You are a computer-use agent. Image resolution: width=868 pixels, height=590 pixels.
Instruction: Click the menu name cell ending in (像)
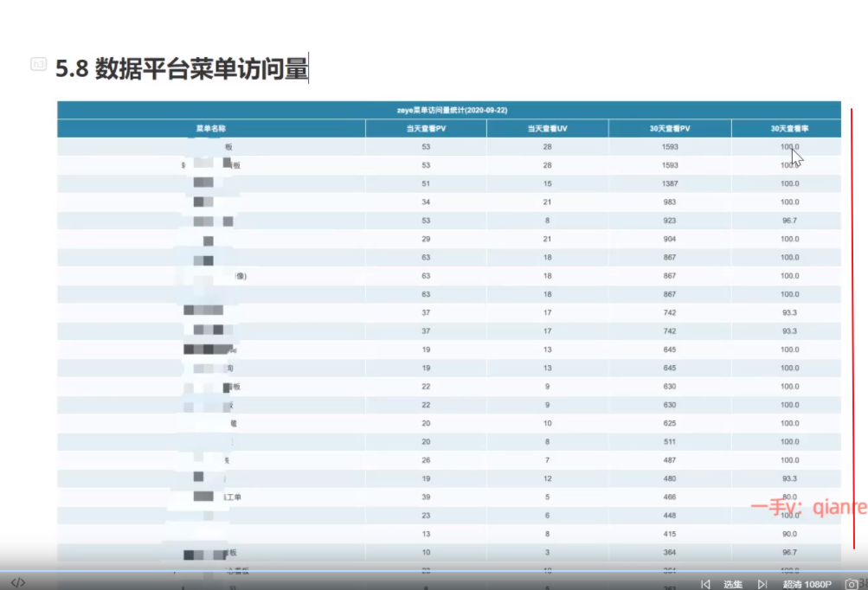pyautogui.click(x=211, y=276)
